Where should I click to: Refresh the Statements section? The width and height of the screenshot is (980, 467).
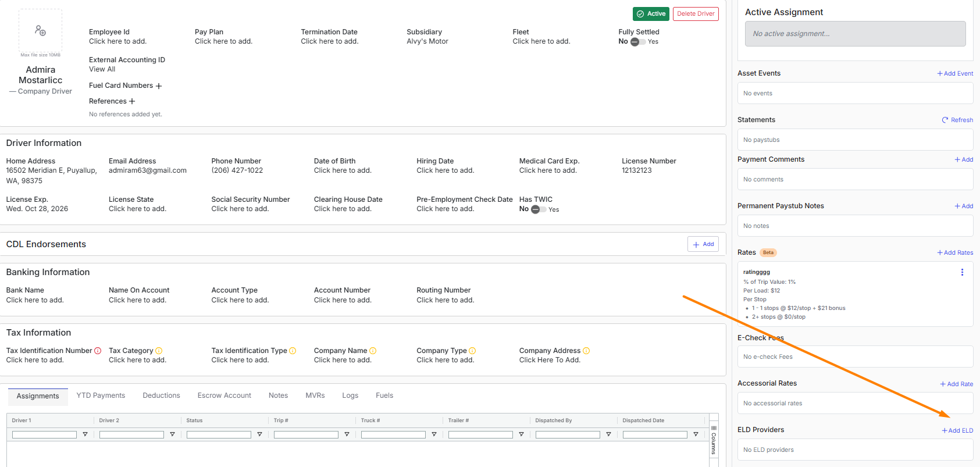click(957, 120)
